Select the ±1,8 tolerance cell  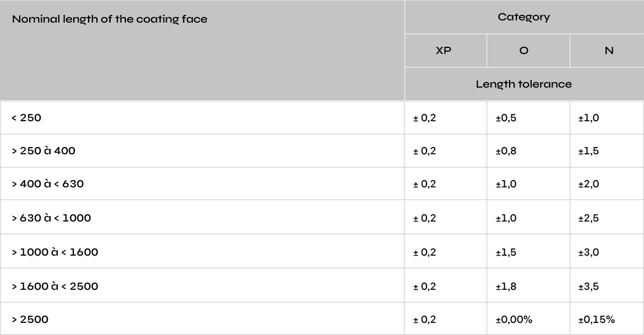tap(528, 285)
